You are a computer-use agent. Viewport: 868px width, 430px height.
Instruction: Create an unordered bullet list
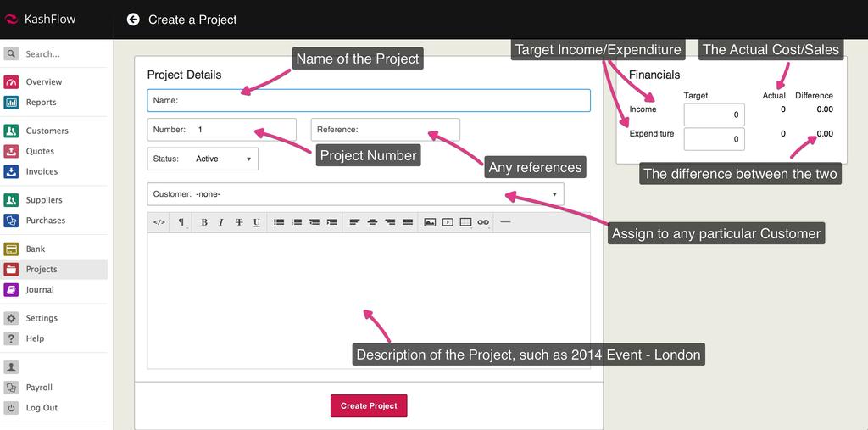tap(279, 222)
